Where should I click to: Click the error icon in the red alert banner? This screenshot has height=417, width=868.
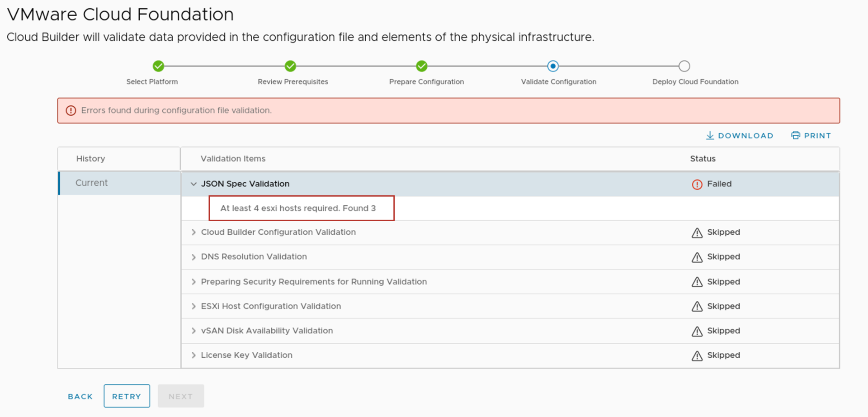coord(71,110)
